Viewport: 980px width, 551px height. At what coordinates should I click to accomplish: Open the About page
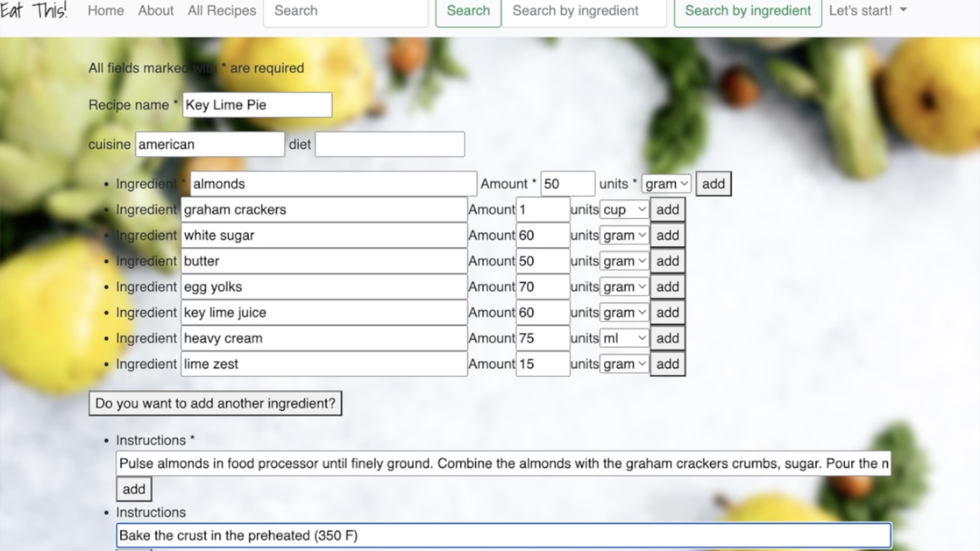156,10
